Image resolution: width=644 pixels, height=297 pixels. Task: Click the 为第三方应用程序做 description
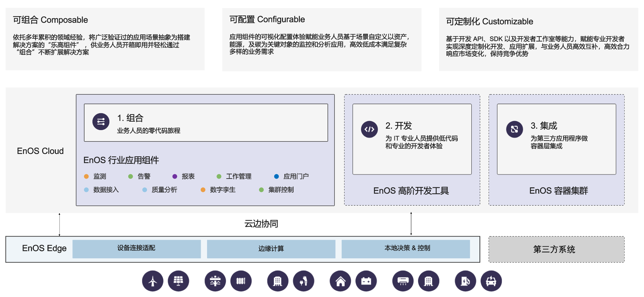click(559, 138)
